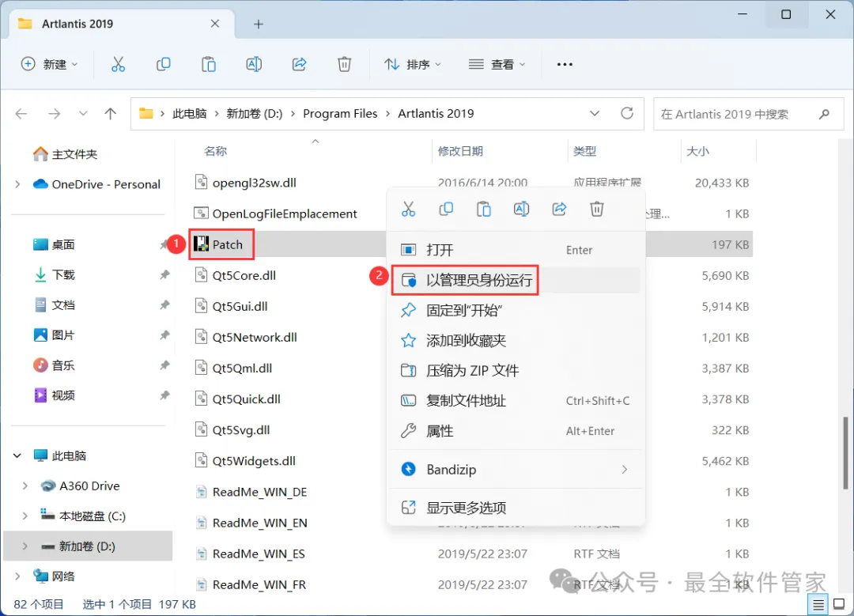Click the context menu rename icon
This screenshot has height=616, width=854.
pos(521,209)
